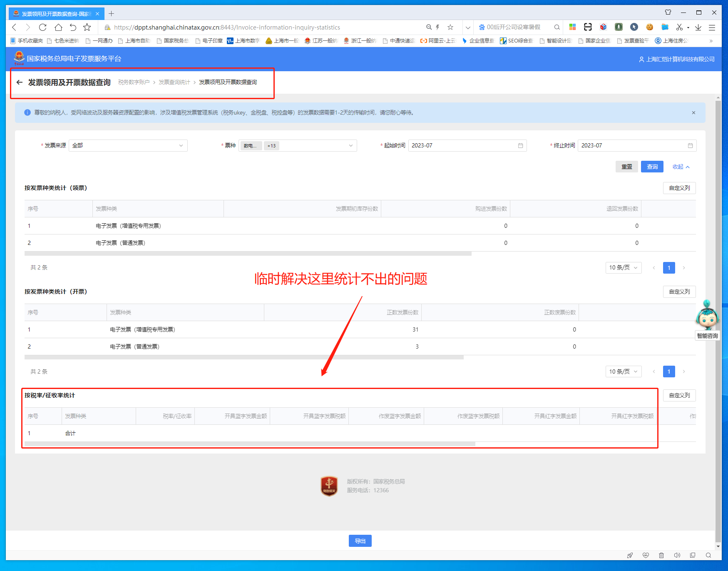Click horizontal scrollbar under 开票 table

point(244,357)
